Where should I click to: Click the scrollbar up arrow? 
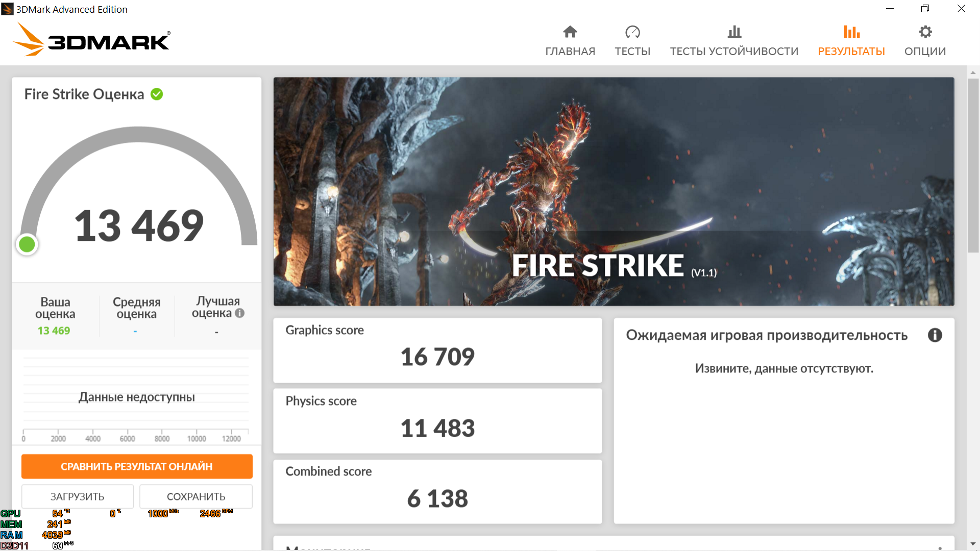[973, 72]
